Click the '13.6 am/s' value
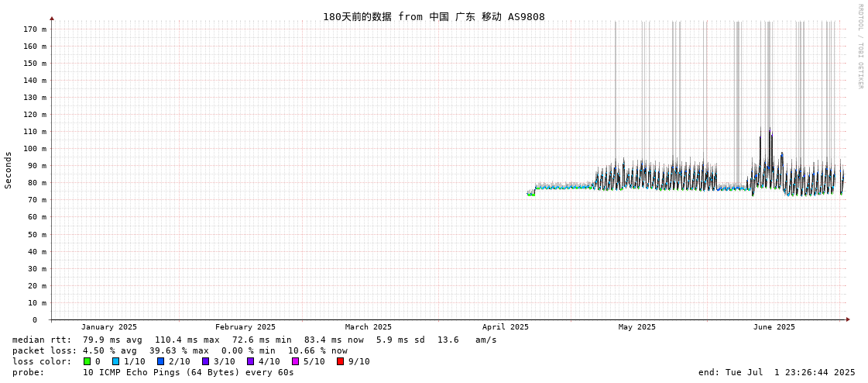The height and width of the screenshot is (383, 868). coord(467,340)
